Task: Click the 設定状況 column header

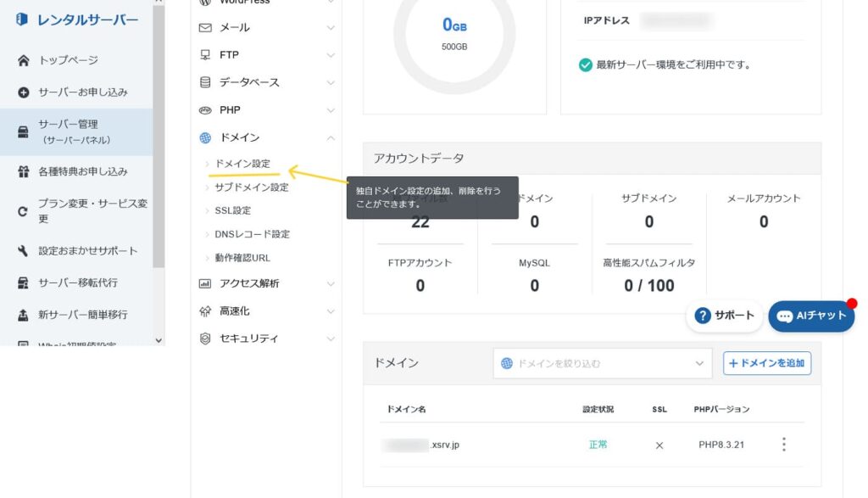Action: (x=598, y=410)
